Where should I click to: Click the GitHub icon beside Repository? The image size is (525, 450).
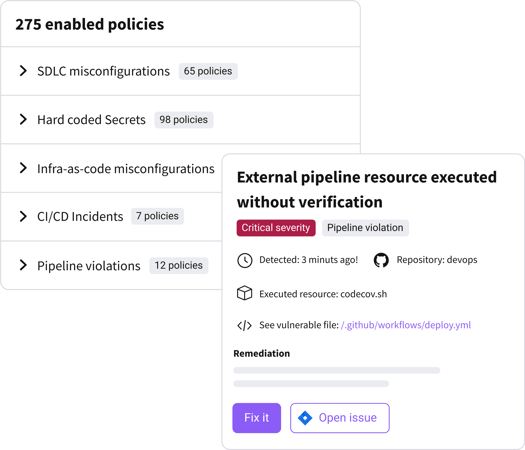pyautogui.click(x=381, y=260)
